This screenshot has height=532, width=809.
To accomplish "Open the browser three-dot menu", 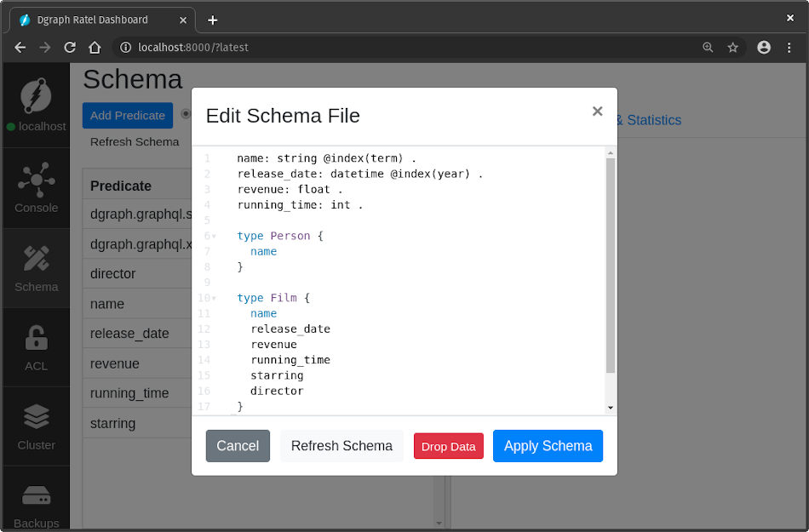I will coord(789,47).
